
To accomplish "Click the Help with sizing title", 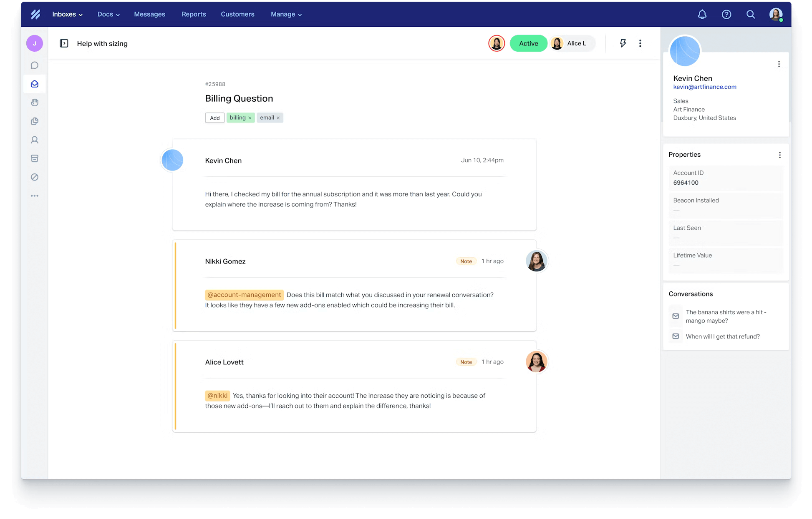I will click(x=102, y=44).
